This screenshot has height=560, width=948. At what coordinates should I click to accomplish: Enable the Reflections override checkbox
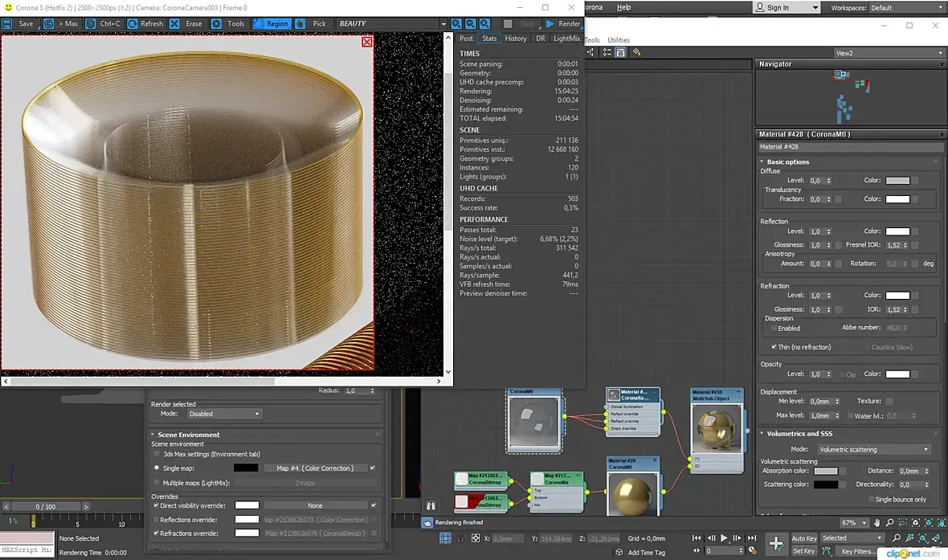click(x=156, y=520)
